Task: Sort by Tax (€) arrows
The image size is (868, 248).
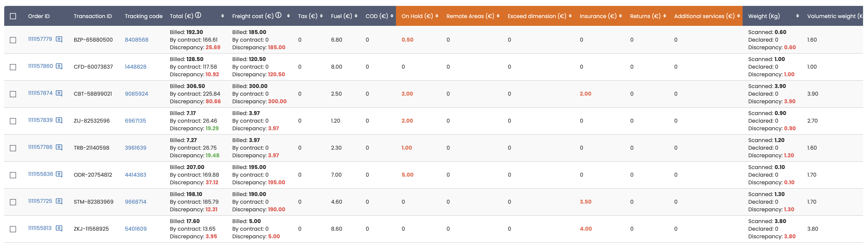Action: click(321, 16)
